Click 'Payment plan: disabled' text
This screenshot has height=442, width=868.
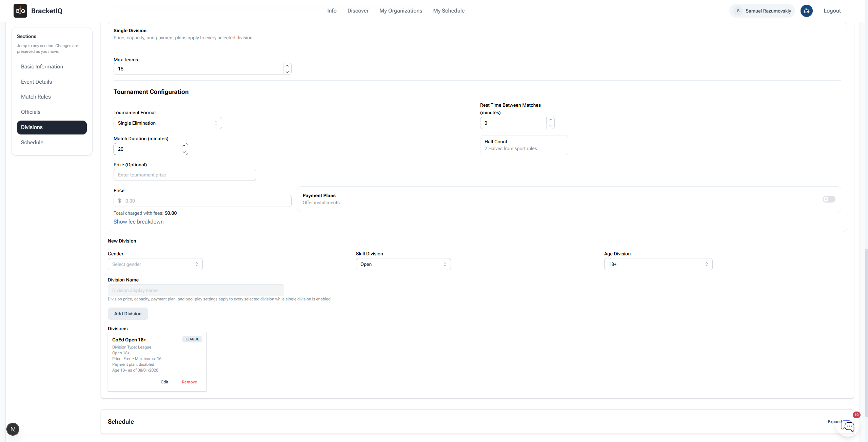(133, 364)
